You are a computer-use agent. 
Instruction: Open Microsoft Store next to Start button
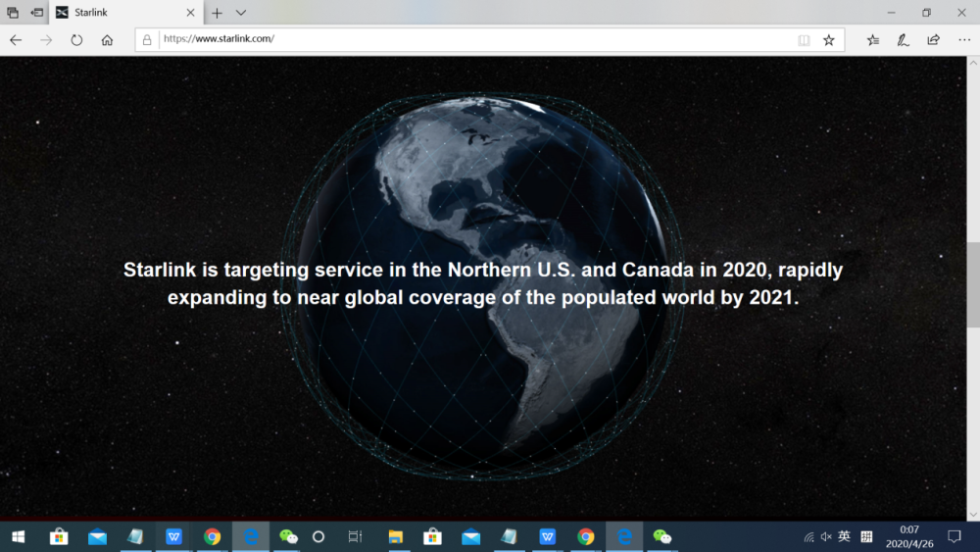tap(59, 536)
